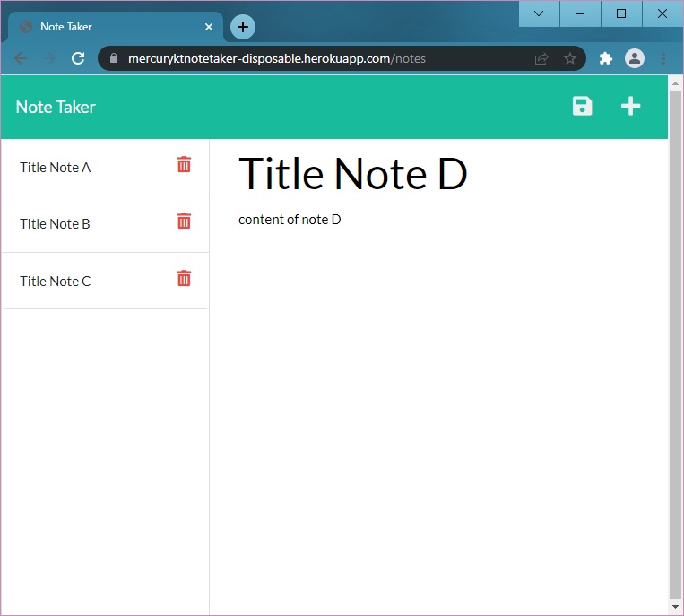
Task: Open a new browser tab
Action: tap(243, 27)
